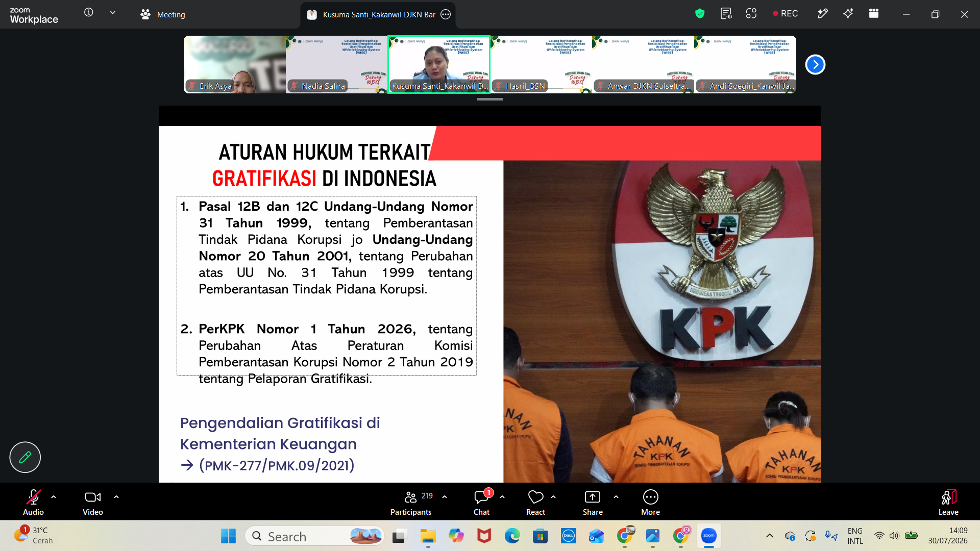
Task: Leave the meeting
Action: pyautogui.click(x=948, y=502)
